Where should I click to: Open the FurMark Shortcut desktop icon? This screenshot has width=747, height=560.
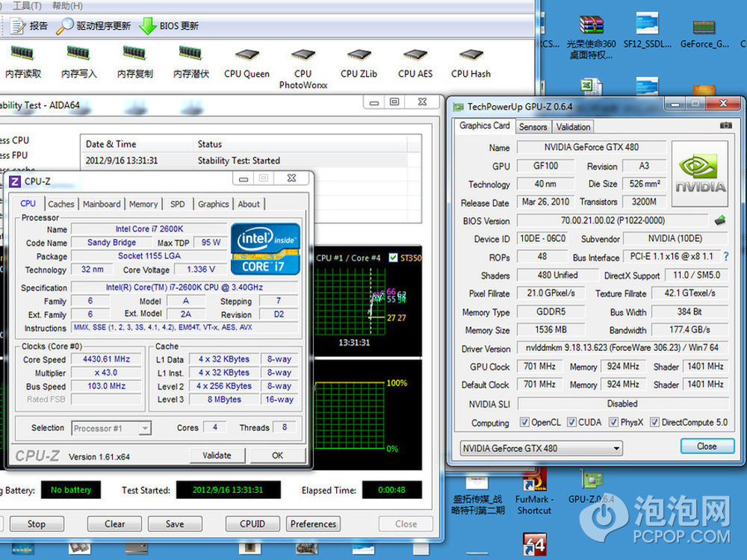pos(534,491)
